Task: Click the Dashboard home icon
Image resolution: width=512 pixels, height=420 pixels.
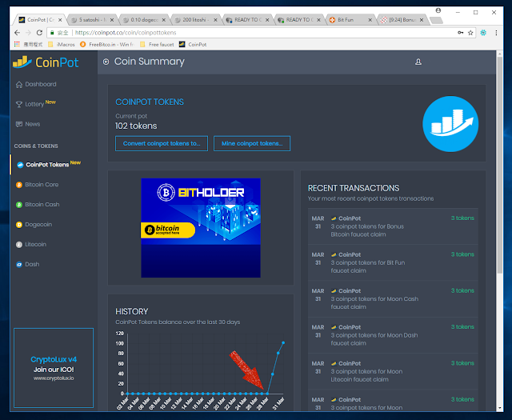Action: pos(19,84)
